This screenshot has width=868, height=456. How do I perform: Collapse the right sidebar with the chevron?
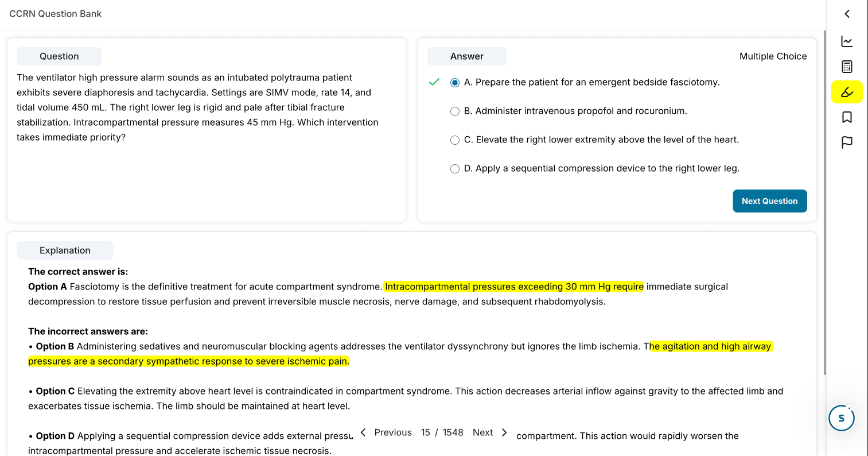pyautogui.click(x=847, y=14)
